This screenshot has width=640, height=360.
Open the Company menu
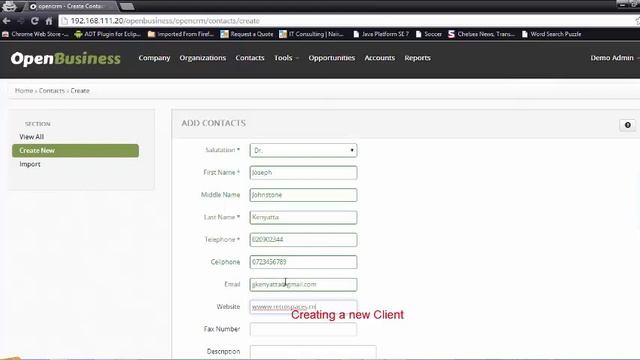point(154,58)
